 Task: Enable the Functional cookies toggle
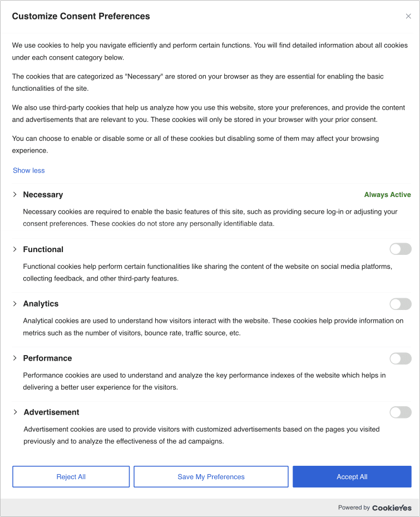tap(401, 249)
